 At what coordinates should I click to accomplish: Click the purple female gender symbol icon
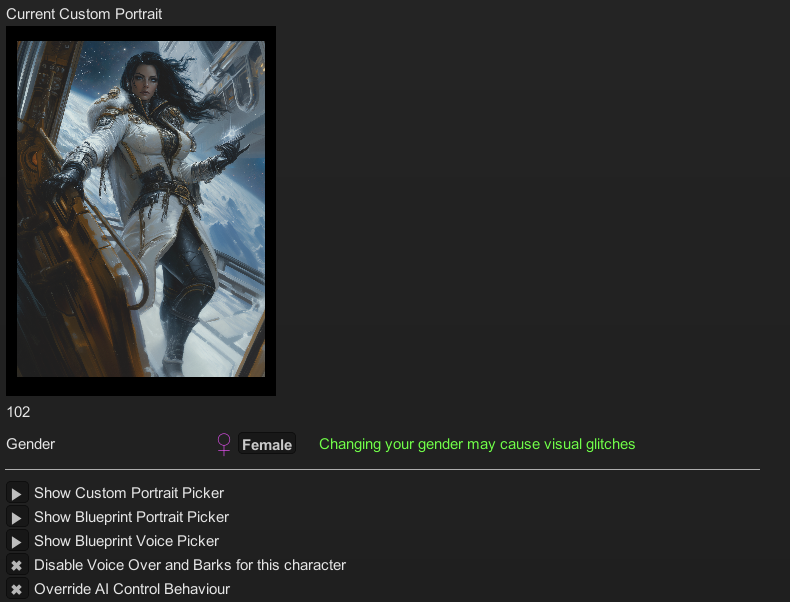pyautogui.click(x=224, y=444)
